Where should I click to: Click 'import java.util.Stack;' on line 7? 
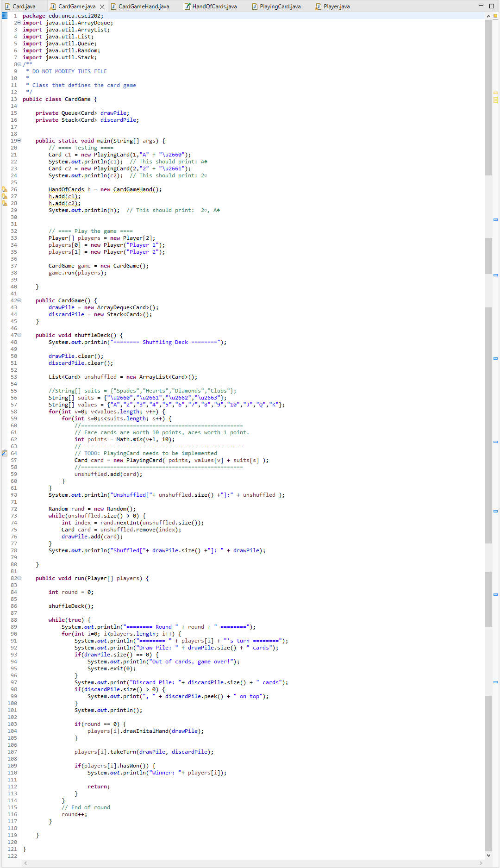pos(60,57)
